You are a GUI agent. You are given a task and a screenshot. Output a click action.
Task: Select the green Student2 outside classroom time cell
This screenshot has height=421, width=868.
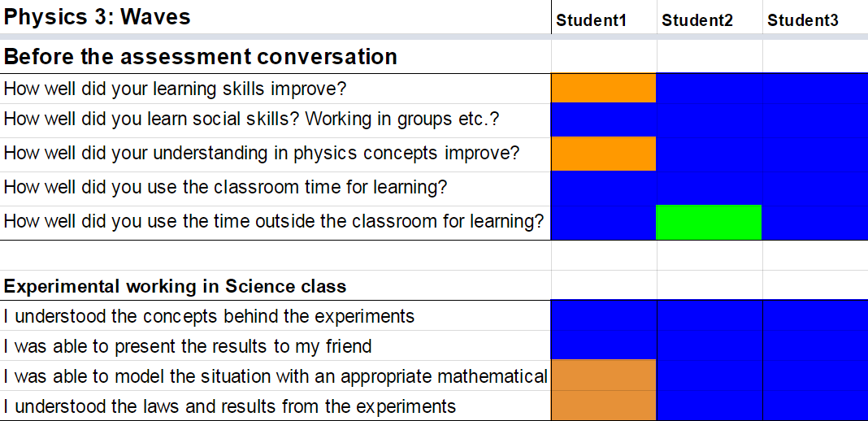(709, 222)
